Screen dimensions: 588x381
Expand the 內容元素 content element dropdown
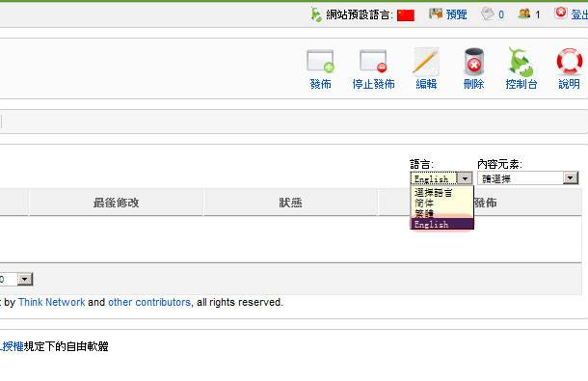[x=528, y=178]
